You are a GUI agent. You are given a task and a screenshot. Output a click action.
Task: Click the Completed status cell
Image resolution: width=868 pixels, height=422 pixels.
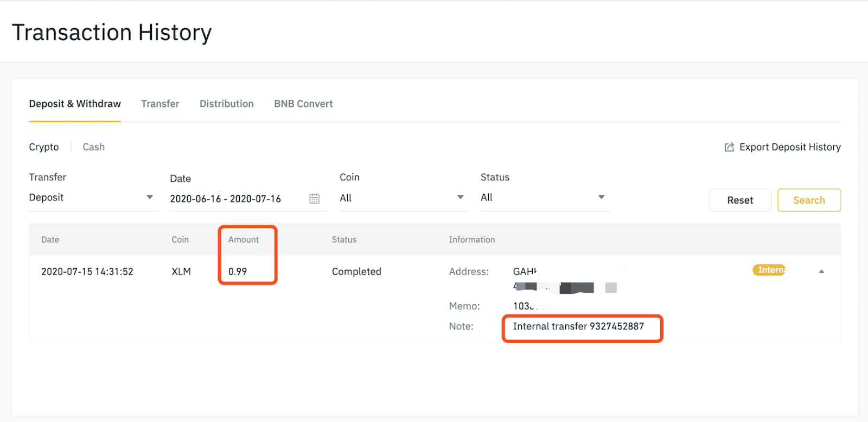pyautogui.click(x=356, y=272)
